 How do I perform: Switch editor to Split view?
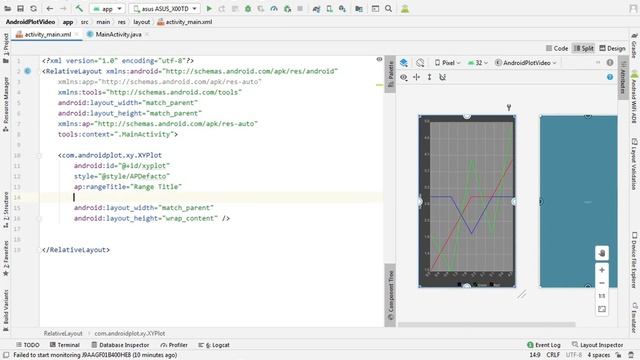click(584, 48)
